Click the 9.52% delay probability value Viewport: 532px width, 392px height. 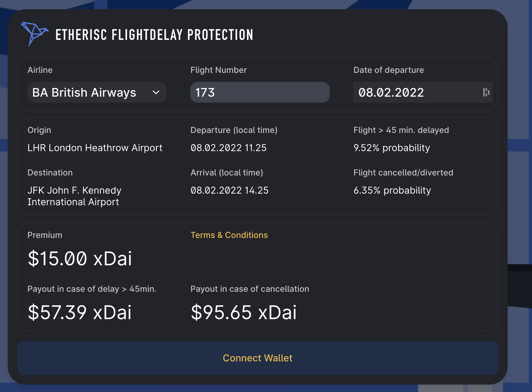(x=392, y=148)
